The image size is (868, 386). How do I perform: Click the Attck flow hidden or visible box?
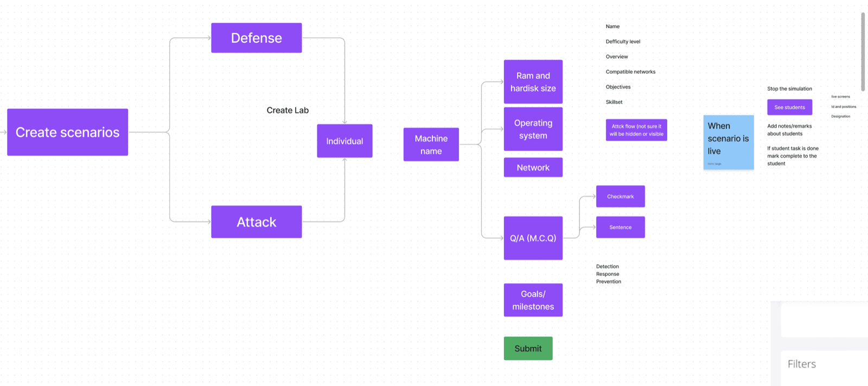(636, 130)
